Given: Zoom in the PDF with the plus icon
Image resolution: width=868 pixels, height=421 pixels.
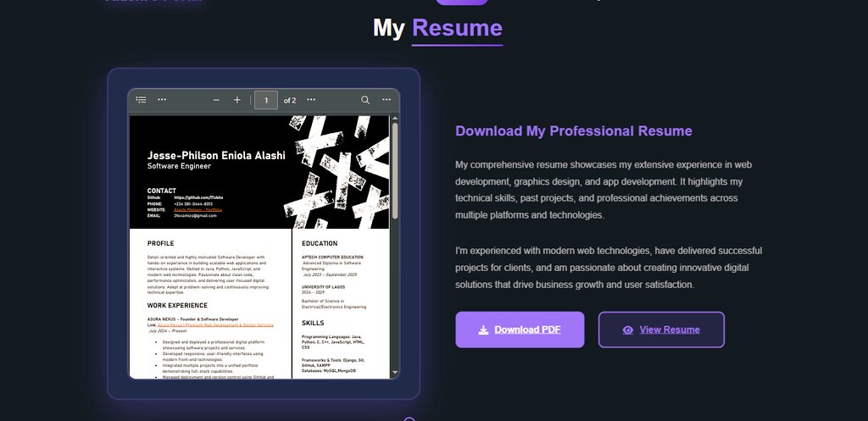Looking at the screenshot, I should 237,100.
